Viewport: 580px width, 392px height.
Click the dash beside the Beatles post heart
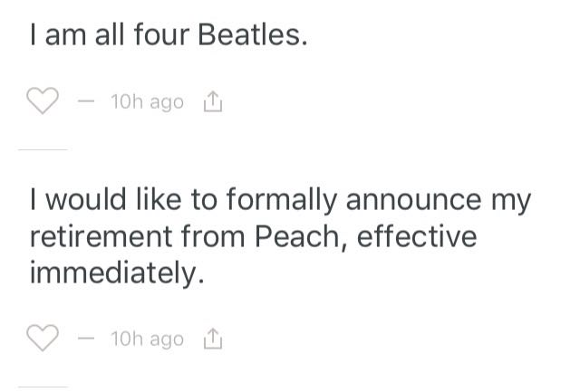pyautogui.click(x=86, y=103)
